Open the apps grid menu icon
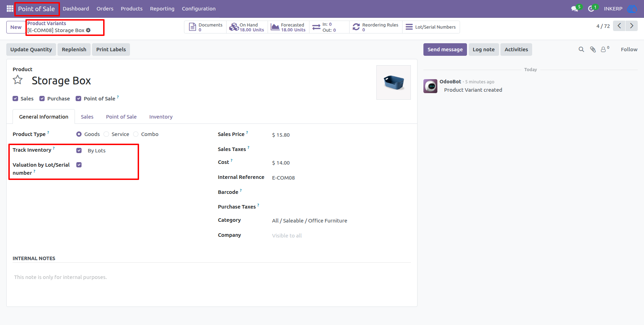Screen dimensions: 644x325 (x=10, y=8)
